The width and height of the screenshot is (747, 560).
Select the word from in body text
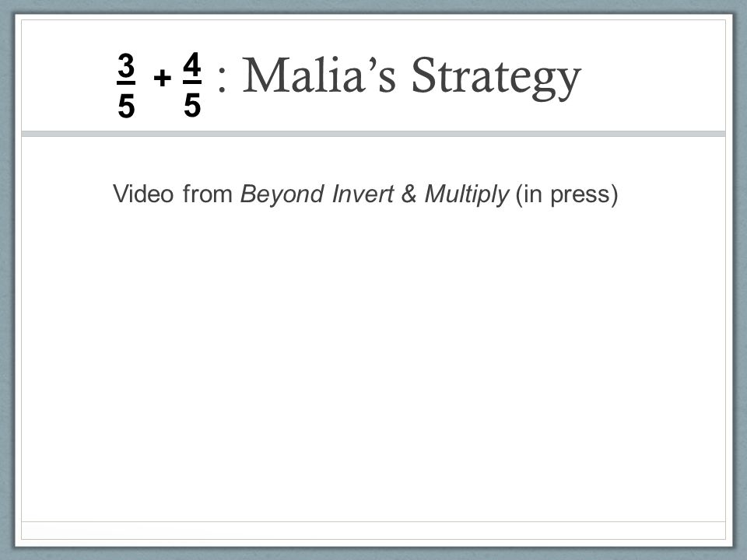pos(207,194)
